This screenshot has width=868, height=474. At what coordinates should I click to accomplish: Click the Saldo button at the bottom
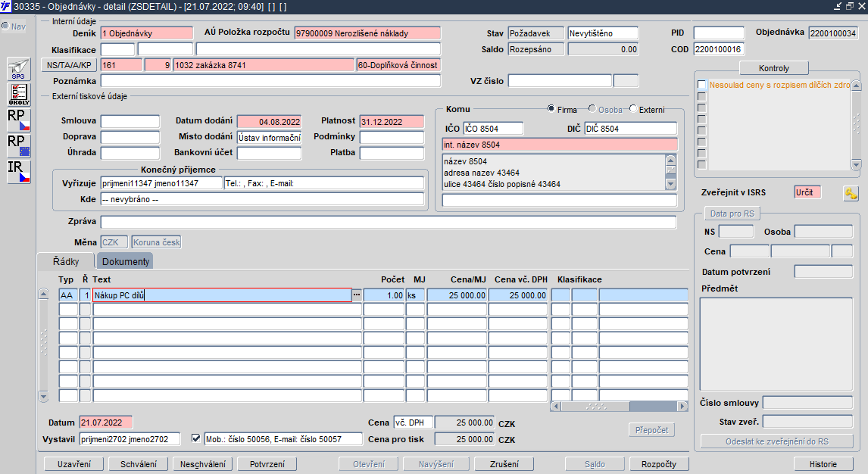(595, 464)
